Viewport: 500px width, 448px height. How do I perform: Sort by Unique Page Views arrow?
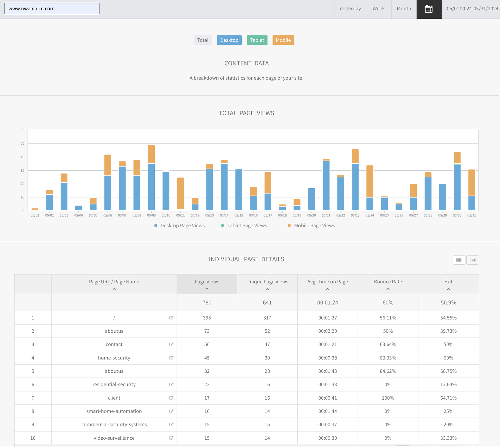(x=267, y=289)
